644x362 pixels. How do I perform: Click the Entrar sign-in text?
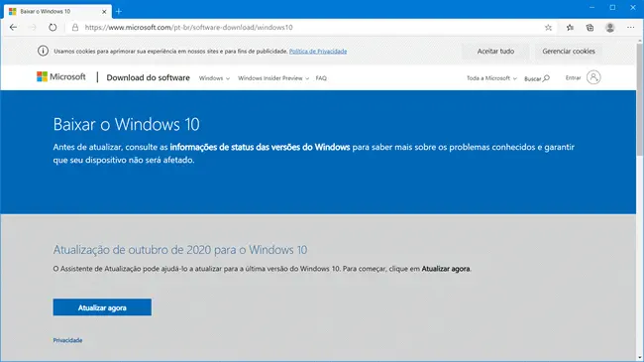573,77
